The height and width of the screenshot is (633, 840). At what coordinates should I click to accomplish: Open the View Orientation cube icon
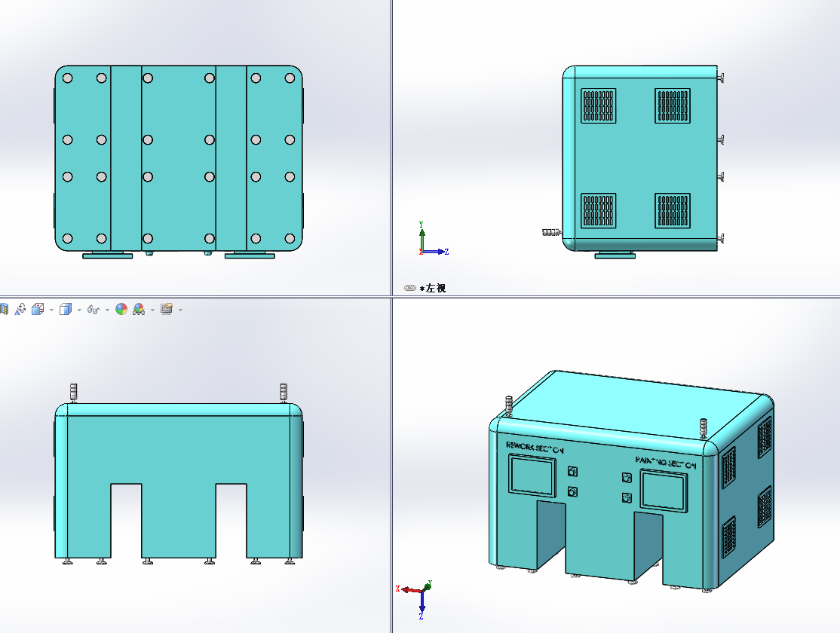(x=38, y=310)
